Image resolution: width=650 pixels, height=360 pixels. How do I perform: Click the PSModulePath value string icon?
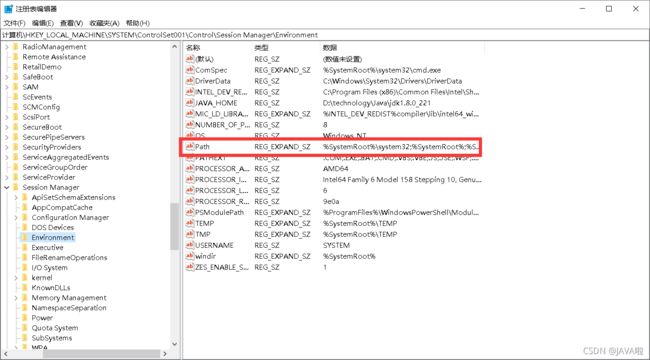(190, 212)
